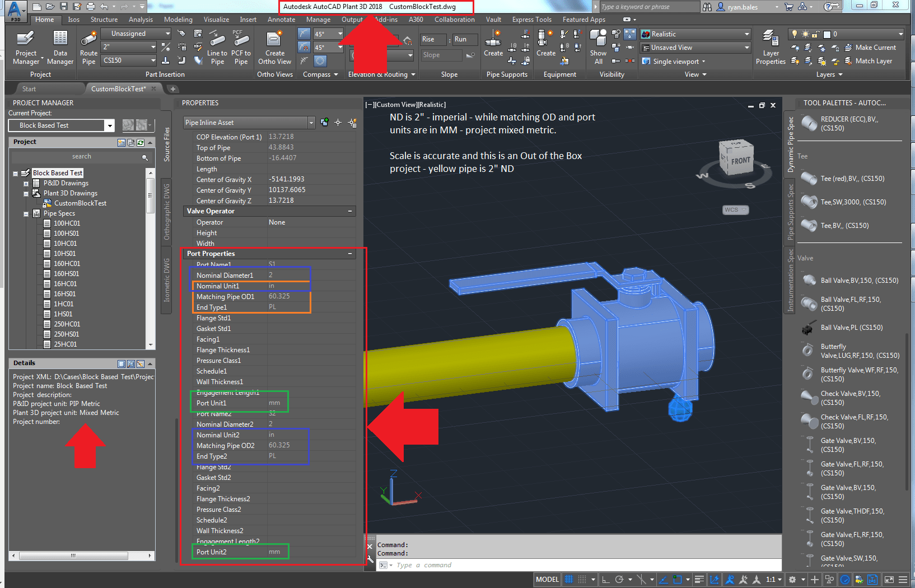Select Butterfly Valve,LUG,RF,150 palette tool

[x=850, y=351]
